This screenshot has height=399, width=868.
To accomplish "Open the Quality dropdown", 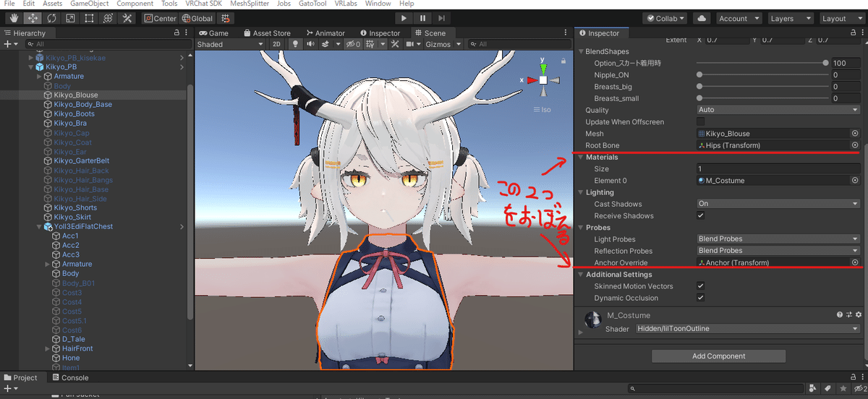I will (778, 110).
